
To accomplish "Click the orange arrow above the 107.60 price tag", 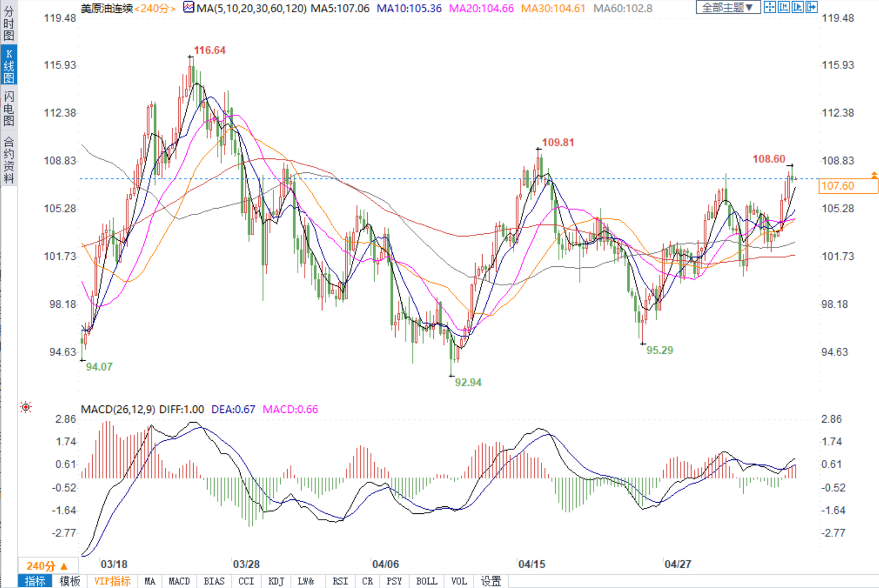I will pos(874,175).
